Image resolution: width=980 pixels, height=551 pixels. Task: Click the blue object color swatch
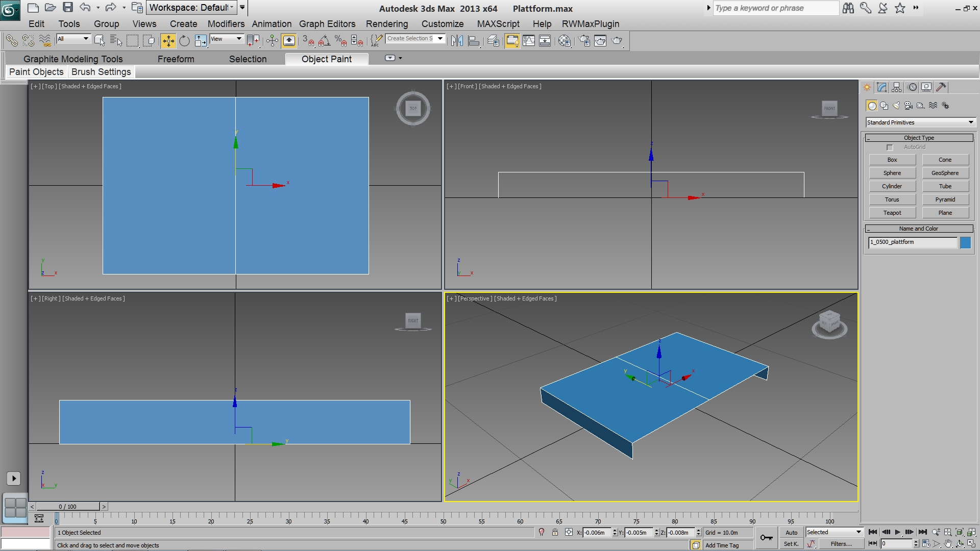[x=965, y=242]
